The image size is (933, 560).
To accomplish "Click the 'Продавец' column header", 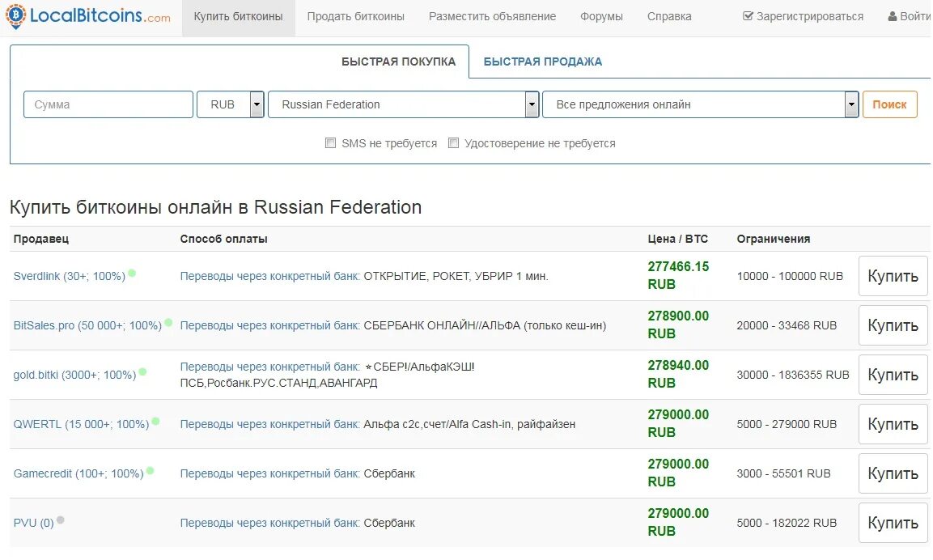I will coord(41,239).
